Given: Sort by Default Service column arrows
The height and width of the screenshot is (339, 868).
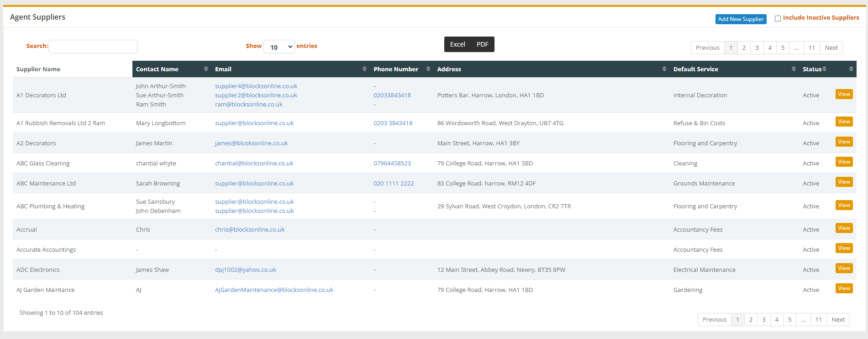Looking at the screenshot, I should pyautogui.click(x=794, y=69).
